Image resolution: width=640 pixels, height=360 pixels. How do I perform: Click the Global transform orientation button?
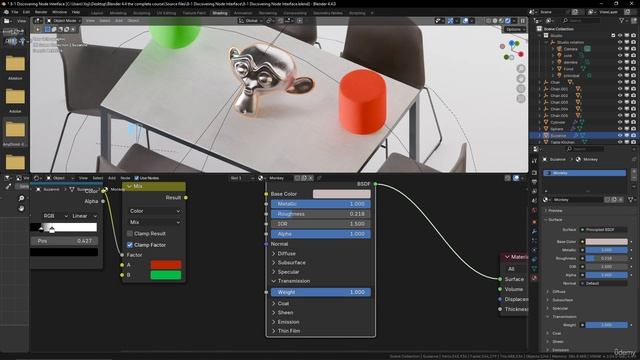point(251,20)
